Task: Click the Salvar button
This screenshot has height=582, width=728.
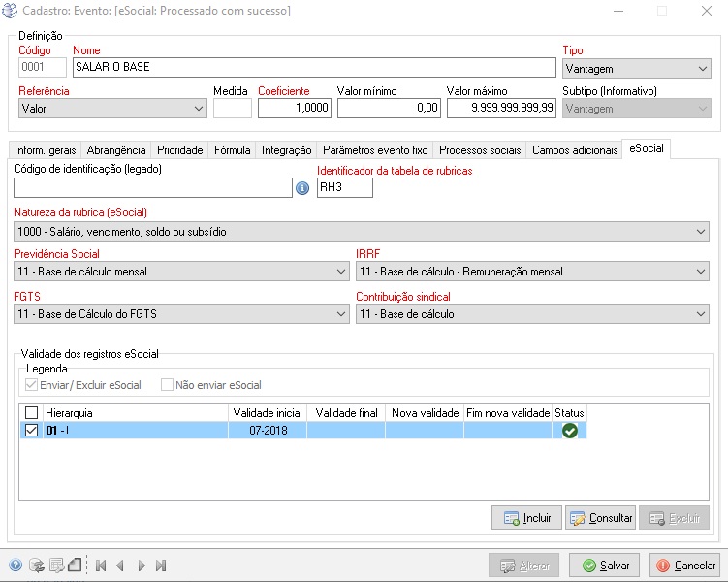Action: click(x=606, y=566)
